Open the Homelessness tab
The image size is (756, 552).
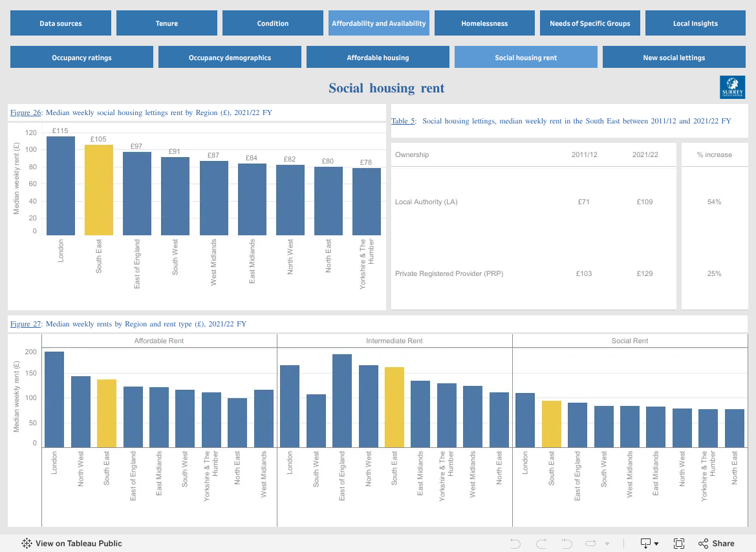tap(484, 23)
